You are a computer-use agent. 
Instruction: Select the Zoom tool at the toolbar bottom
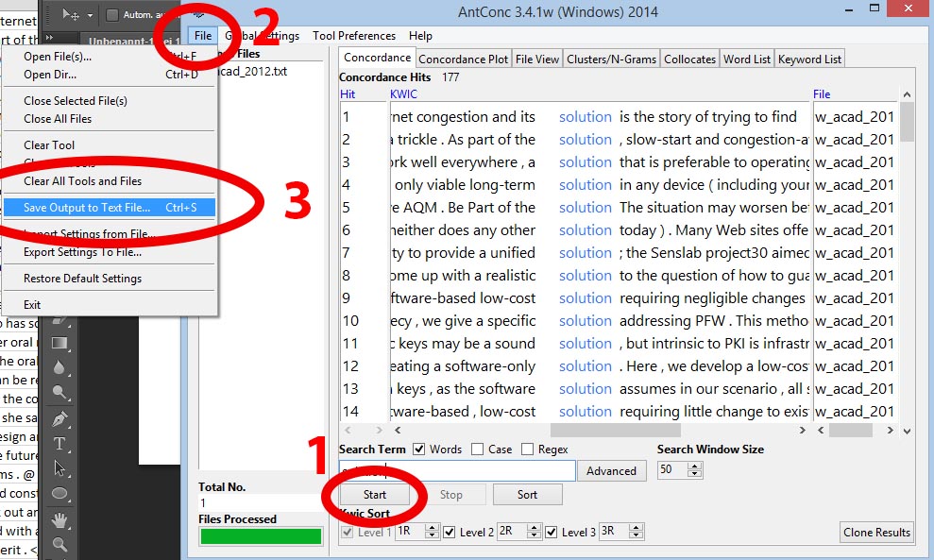[x=59, y=545]
